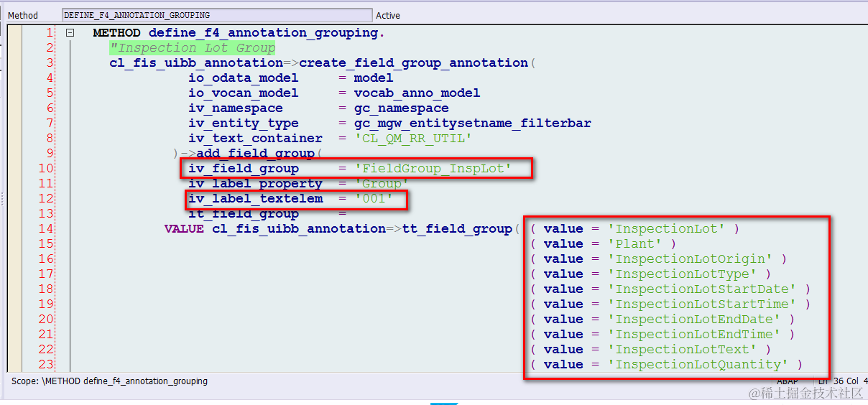Click ')->add_field_group(' on line 9

[x=248, y=154]
